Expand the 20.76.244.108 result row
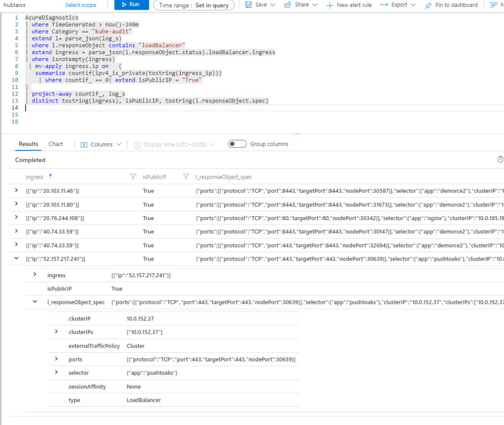 17,218
